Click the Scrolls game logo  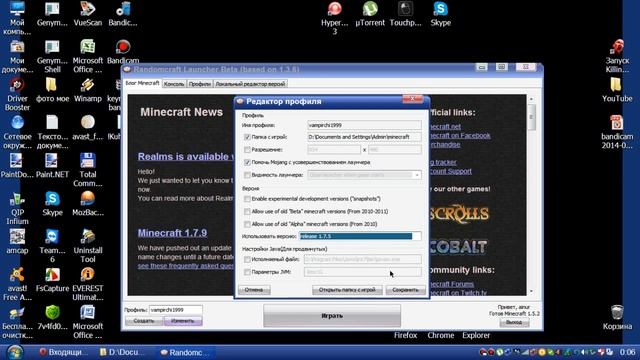459,214
